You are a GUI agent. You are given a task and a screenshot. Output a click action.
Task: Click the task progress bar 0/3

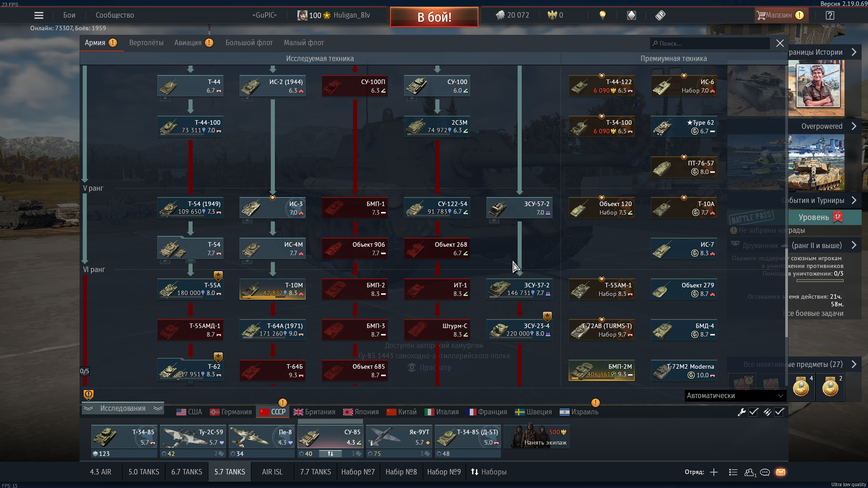point(820,281)
